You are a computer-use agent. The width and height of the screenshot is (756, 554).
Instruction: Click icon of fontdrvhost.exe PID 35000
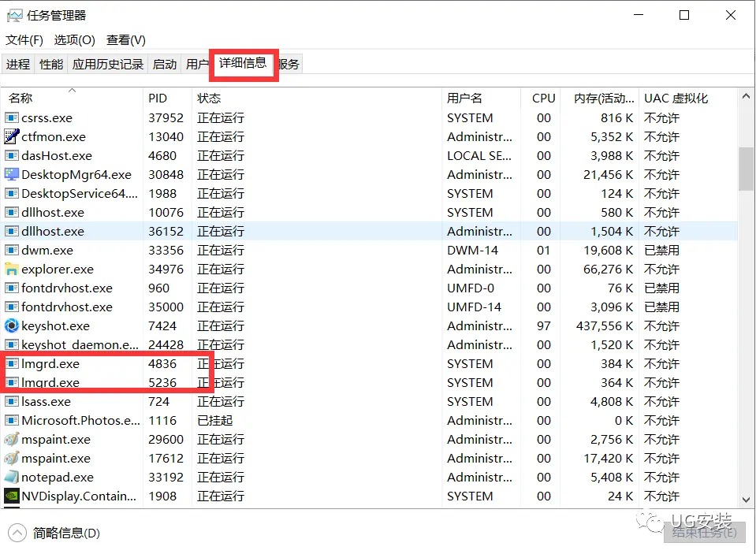pos(12,307)
